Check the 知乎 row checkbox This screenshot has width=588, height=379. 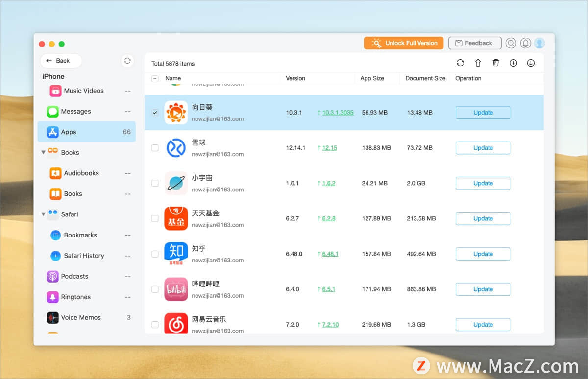tap(155, 254)
